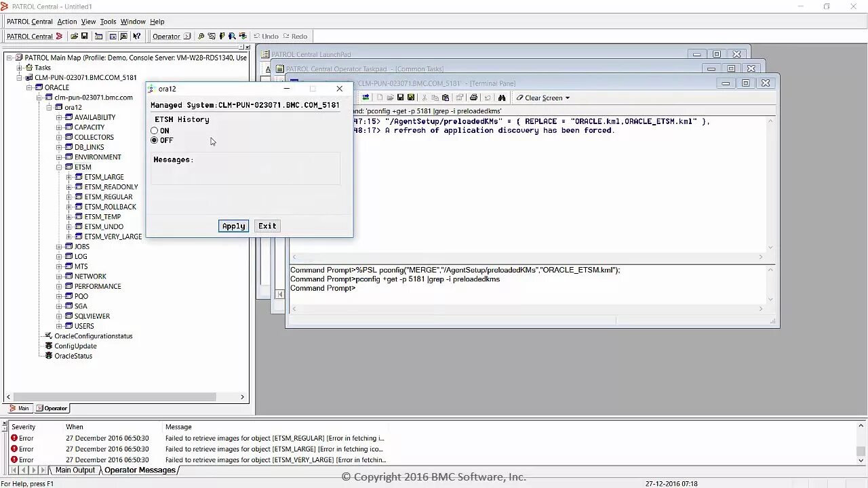Expand the CAPACITY tree node
The image size is (868, 488).
59,127
